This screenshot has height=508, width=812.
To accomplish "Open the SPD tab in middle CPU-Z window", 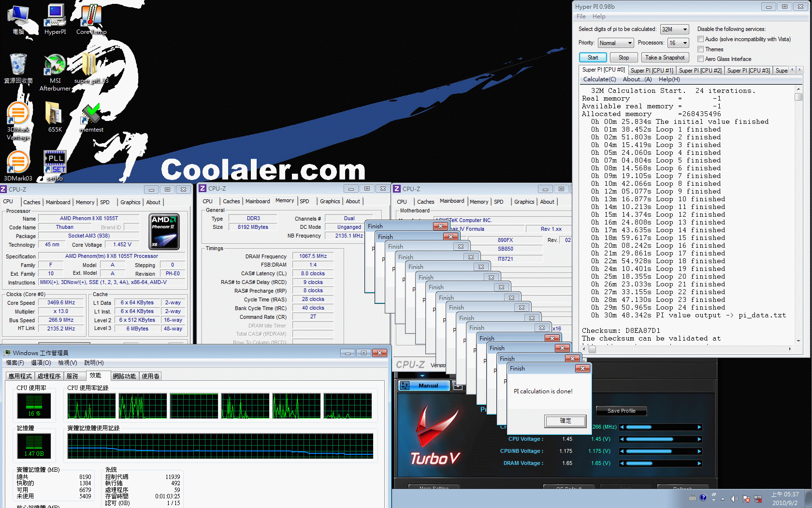I will click(x=304, y=201).
